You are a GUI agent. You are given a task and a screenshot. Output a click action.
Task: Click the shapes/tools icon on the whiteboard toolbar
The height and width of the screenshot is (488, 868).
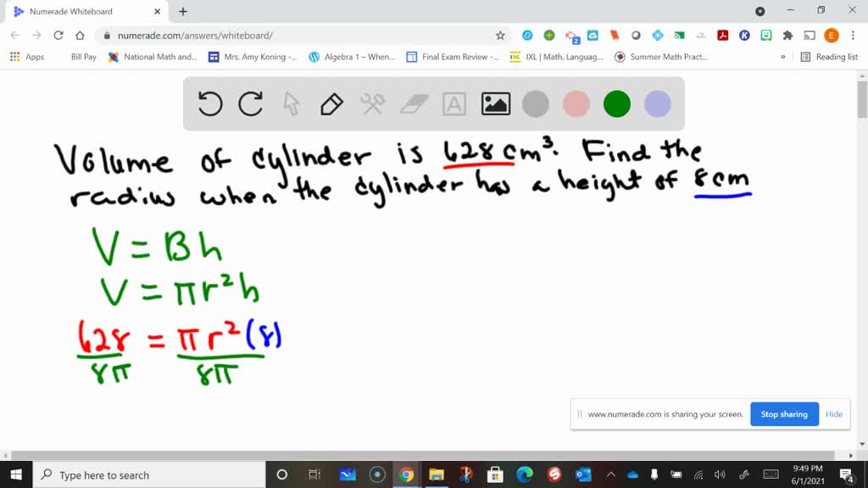coord(371,103)
